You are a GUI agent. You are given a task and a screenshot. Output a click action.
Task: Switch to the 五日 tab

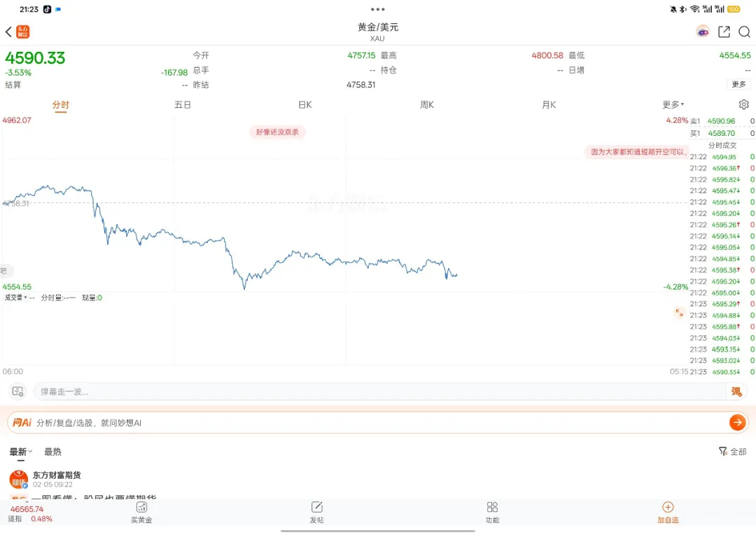click(x=183, y=104)
